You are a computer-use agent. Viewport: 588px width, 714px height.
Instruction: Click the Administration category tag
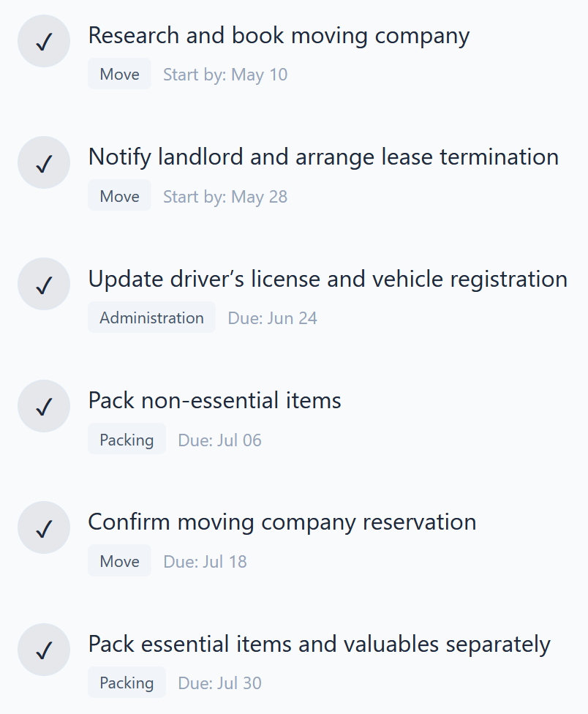click(151, 317)
